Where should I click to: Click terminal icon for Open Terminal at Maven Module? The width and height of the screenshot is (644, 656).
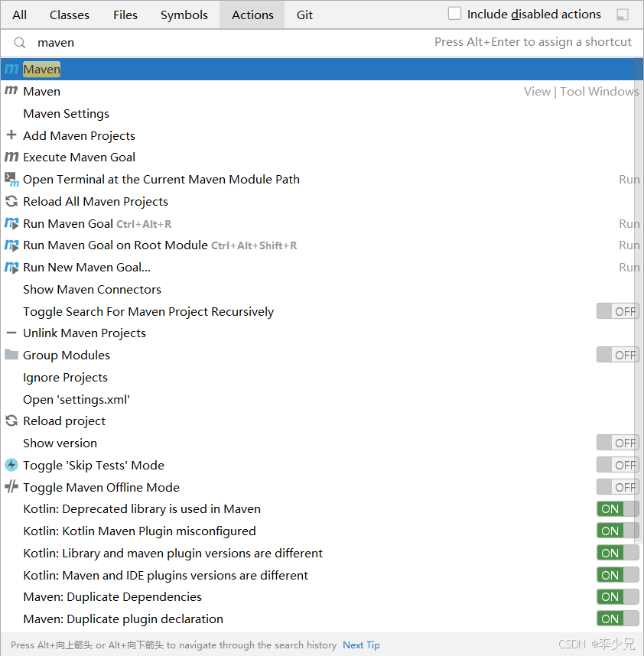pos(11,179)
